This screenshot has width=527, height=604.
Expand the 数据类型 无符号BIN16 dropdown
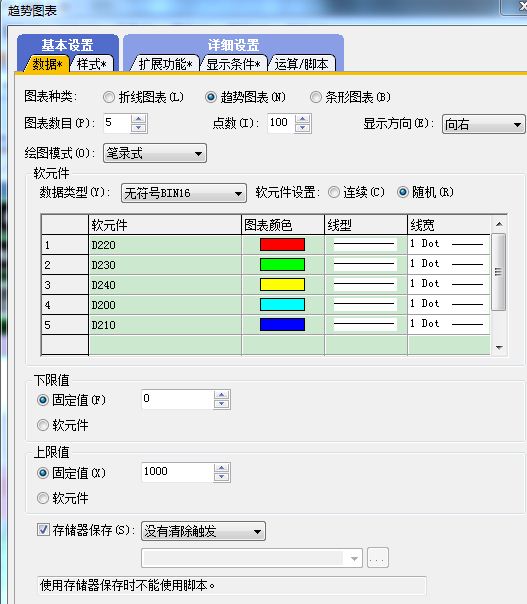coord(184,193)
